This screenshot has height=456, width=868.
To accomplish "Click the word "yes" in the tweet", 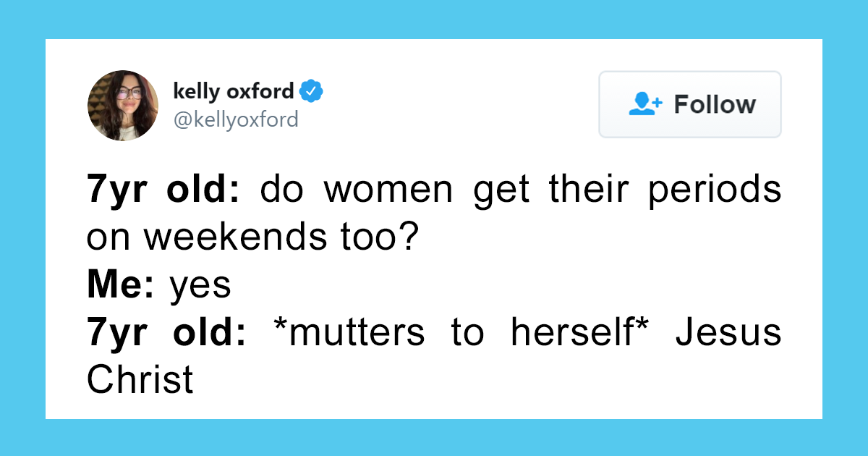I will tap(200, 287).
